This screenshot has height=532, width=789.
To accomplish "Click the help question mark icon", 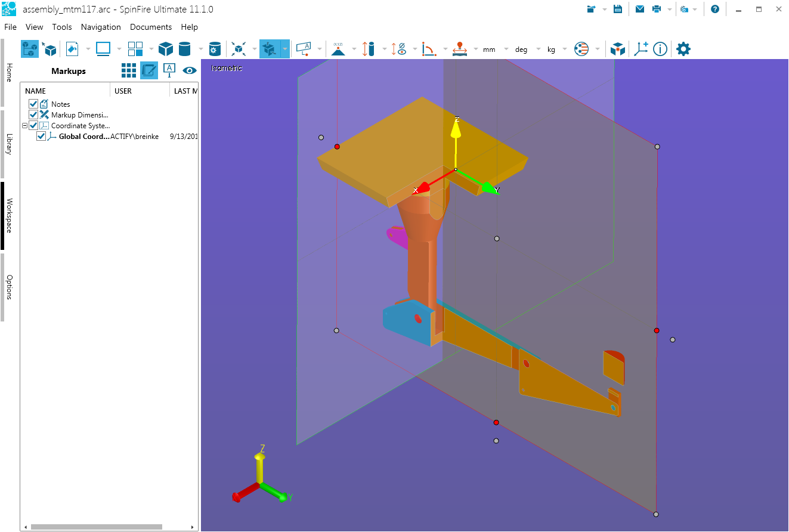I will (x=714, y=9).
